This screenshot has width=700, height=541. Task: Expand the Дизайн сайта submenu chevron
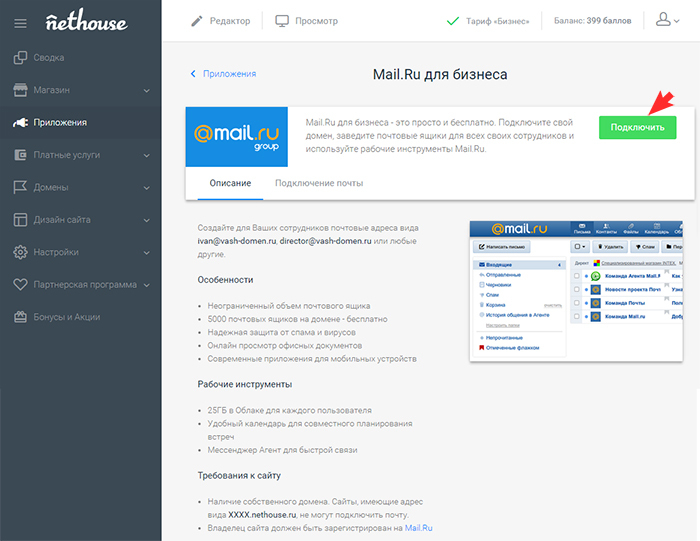point(146,220)
